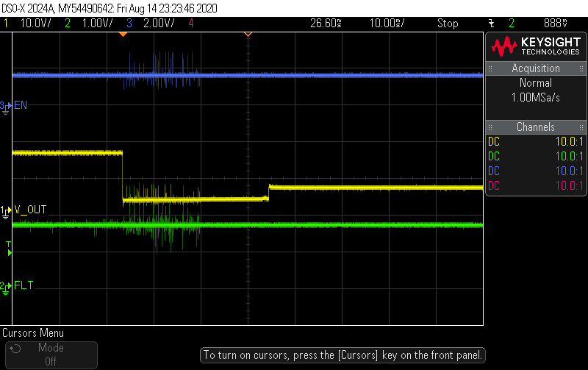Select channel 1 ground marker V_OUT
Screen dimensions: 588x370
6,211
